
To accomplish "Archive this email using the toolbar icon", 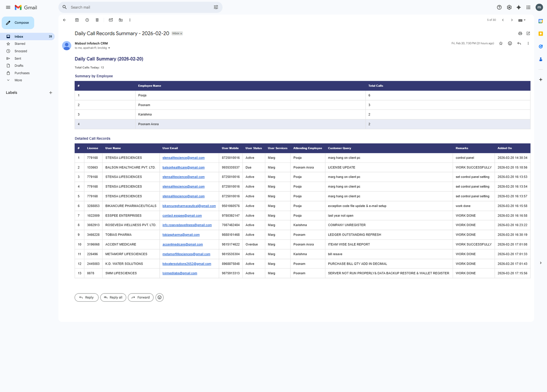I will pyautogui.click(x=77, y=20).
